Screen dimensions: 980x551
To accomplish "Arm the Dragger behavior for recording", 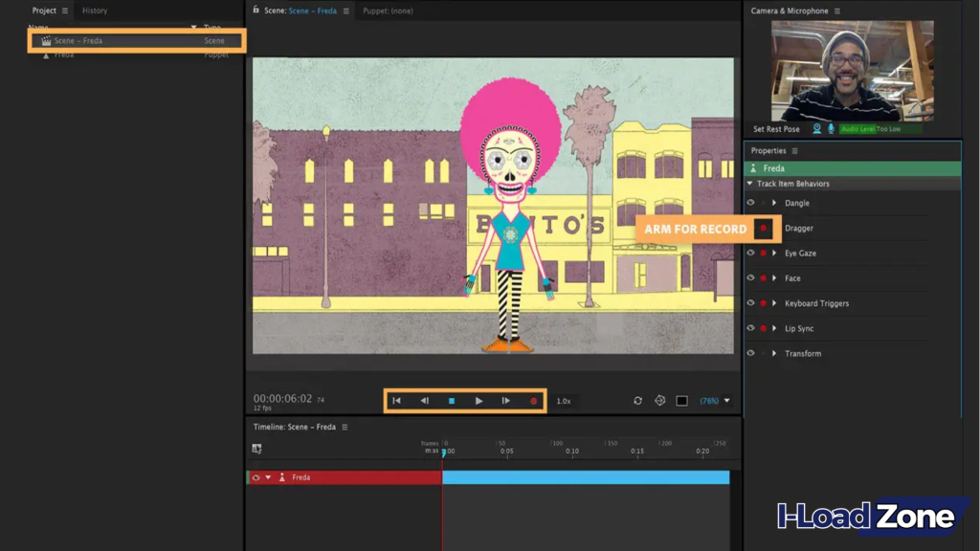I will point(763,228).
